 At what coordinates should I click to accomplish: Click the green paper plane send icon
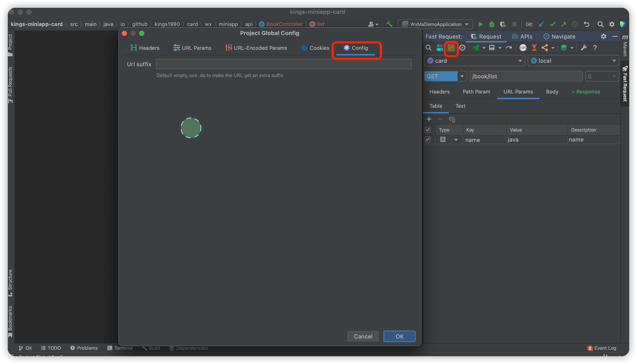pyautogui.click(x=476, y=47)
